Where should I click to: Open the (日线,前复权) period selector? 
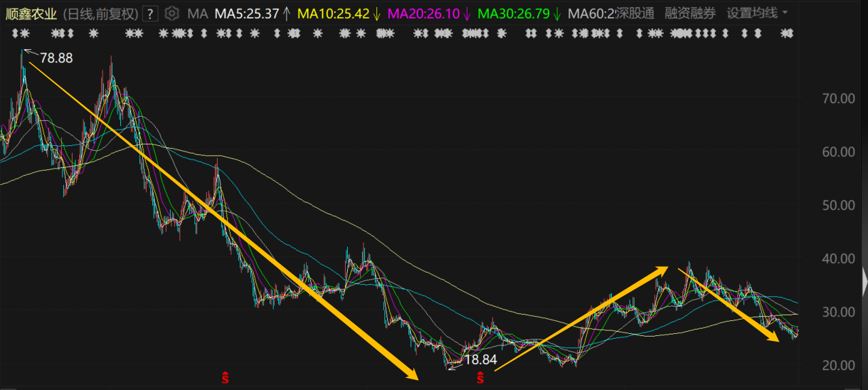pos(100,13)
